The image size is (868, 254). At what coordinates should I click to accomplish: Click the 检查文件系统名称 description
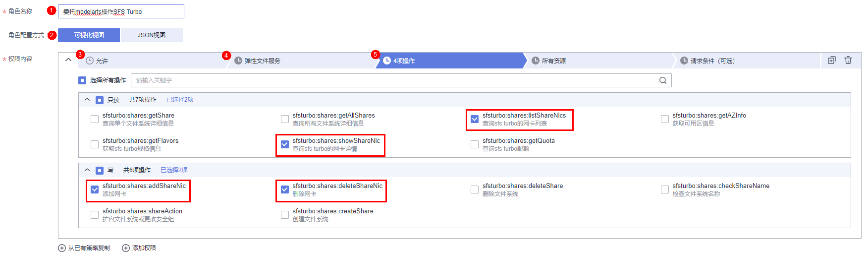pos(696,194)
